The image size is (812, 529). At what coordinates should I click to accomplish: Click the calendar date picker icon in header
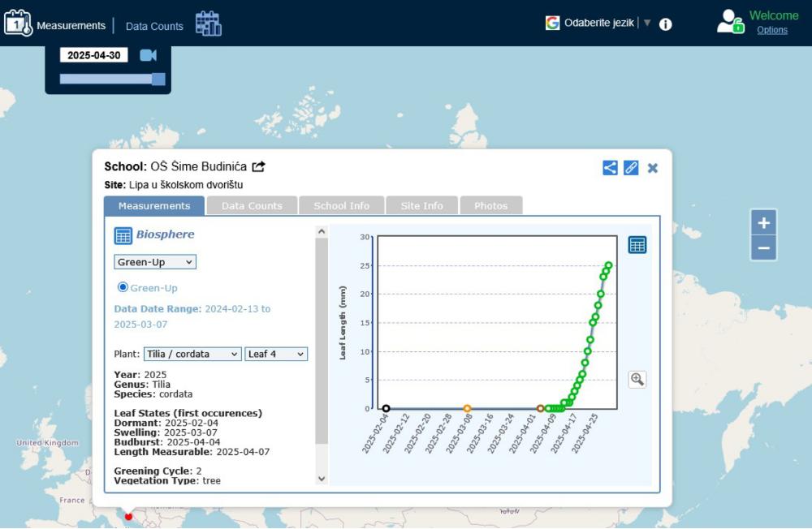208,24
